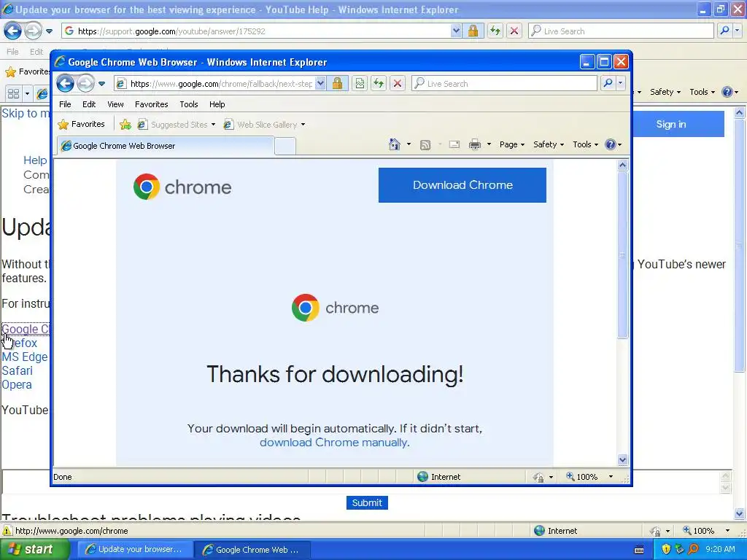This screenshot has height=560, width=747.
Task: Open recent pages dropdown in front window
Action: click(x=102, y=84)
